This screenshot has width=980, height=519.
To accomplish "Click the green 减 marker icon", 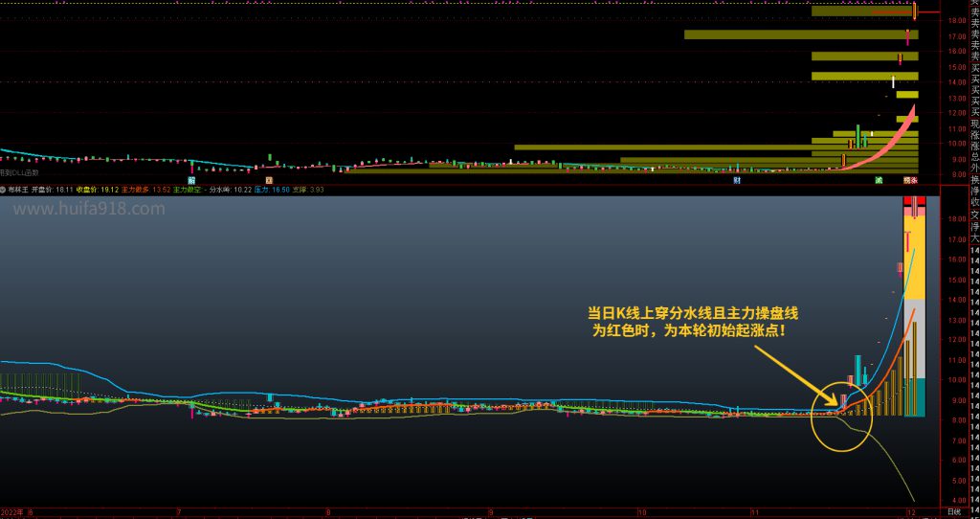I will (879, 179).
